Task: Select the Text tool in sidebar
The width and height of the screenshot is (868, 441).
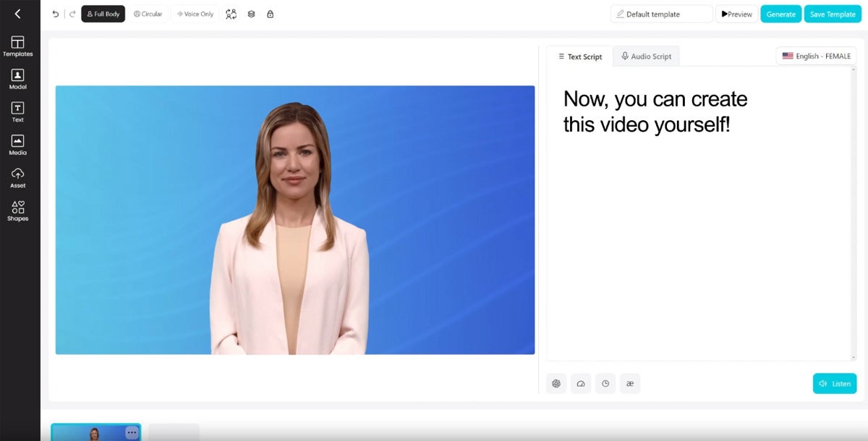Action: point(17,112)
